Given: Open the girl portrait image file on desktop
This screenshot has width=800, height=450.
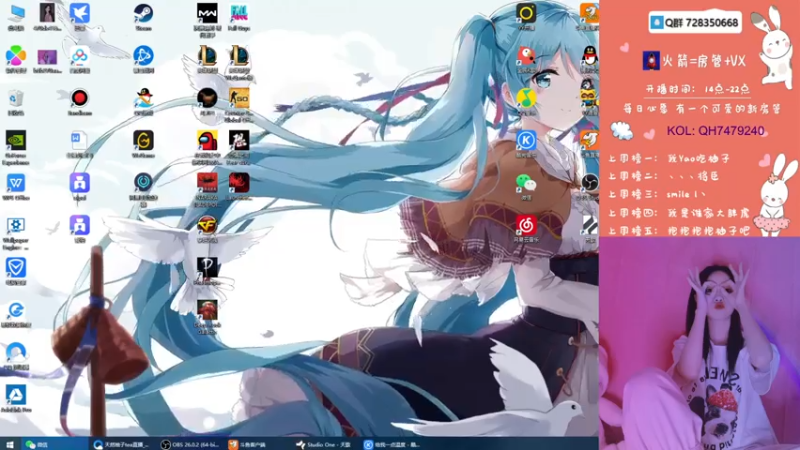Looking at the screenshot, I should (47, 14).
